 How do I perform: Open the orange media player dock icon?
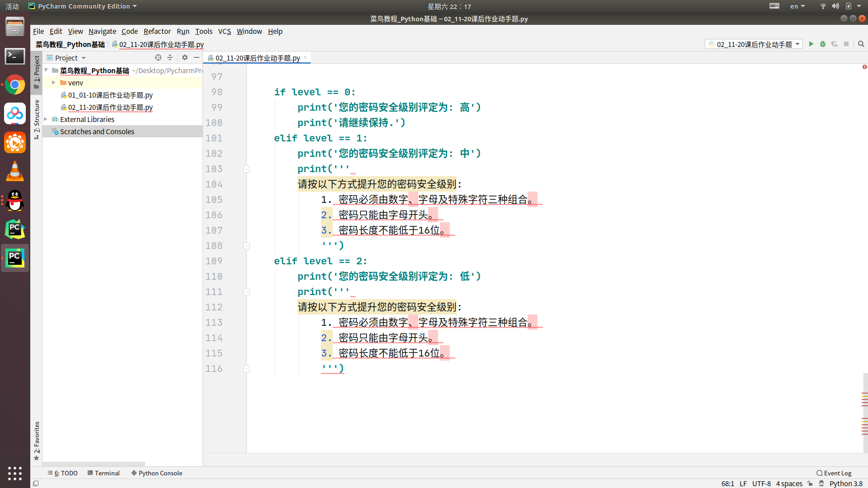pos(15,143)
